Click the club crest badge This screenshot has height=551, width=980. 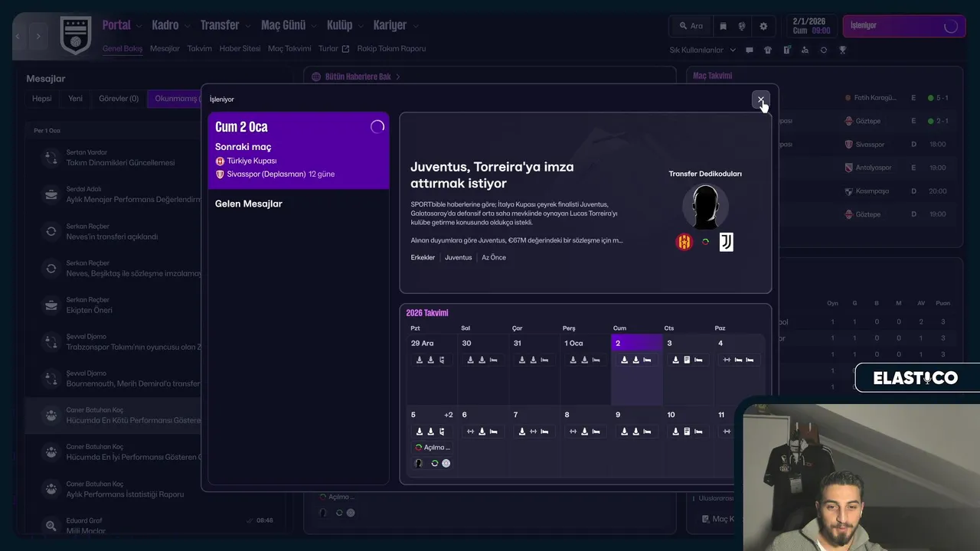tap(75, 35)
